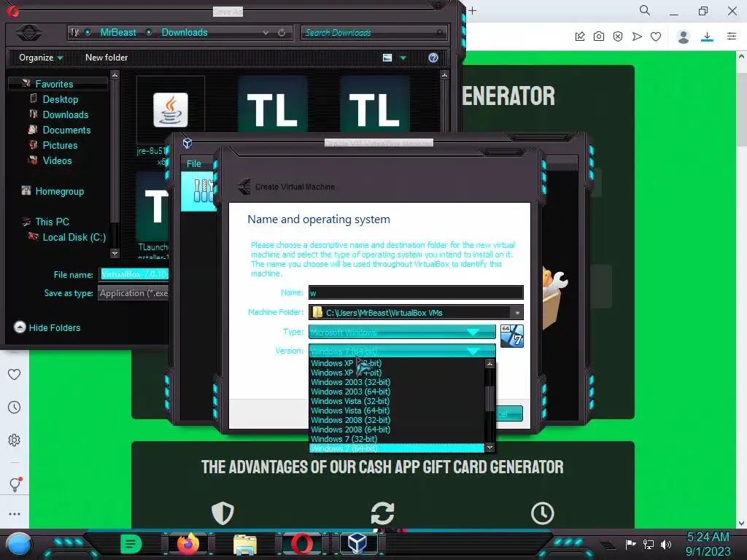747x560 pixels.
Task: Open the Save as type combo box
Action: click(x=133, y=293)
